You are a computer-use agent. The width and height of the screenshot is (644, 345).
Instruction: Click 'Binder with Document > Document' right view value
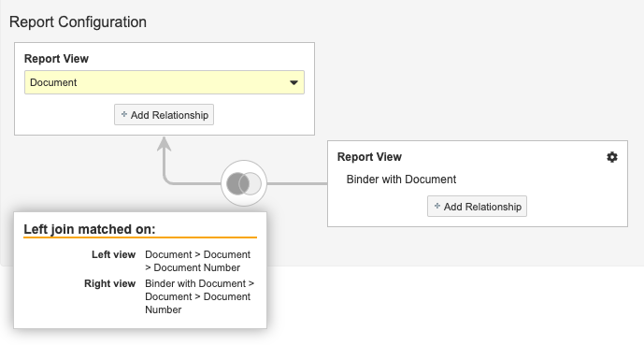pyautogui.click(x=199, y=296)
